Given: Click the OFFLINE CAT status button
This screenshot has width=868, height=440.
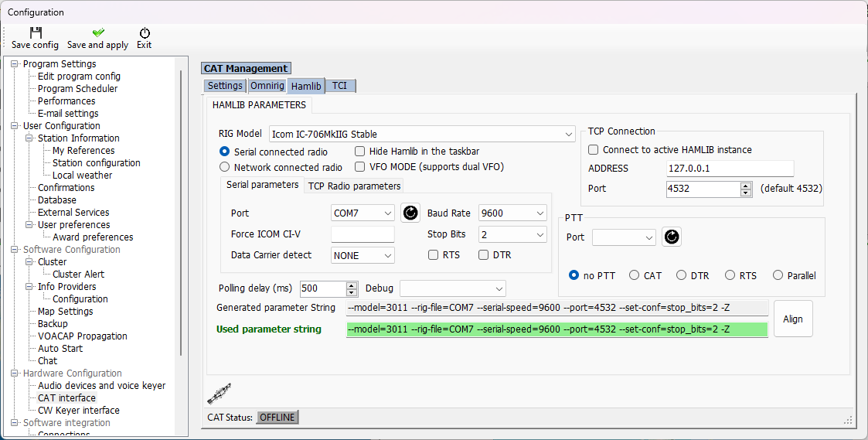Looking at the screenshot, I should tap(277, 418).
